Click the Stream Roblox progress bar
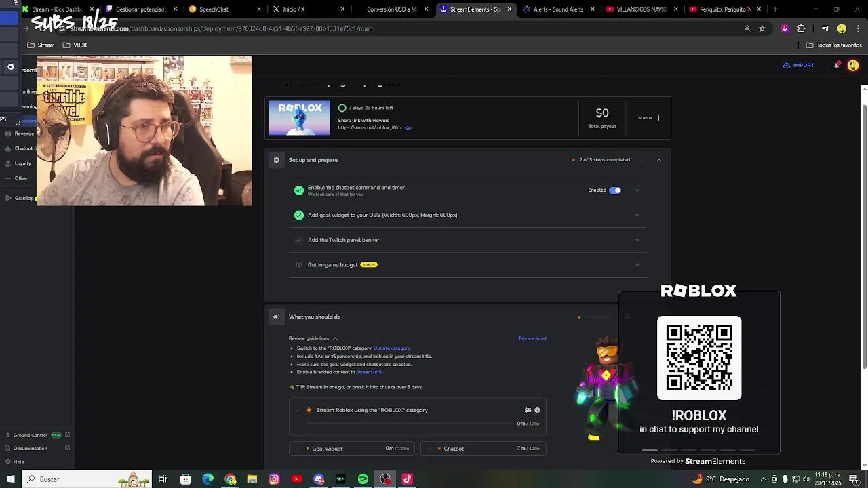Screen dimensions: 868x488 point(409,424)
